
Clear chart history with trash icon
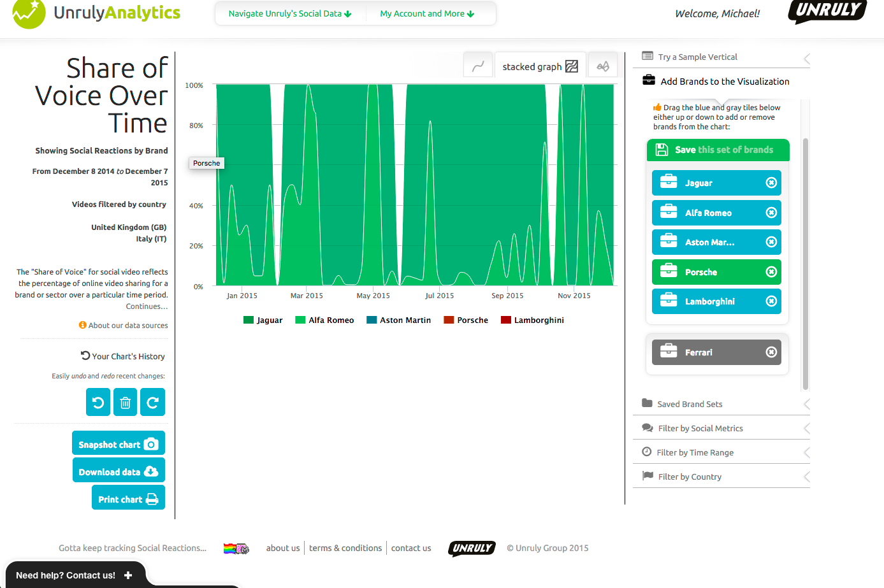pos(126,402)
